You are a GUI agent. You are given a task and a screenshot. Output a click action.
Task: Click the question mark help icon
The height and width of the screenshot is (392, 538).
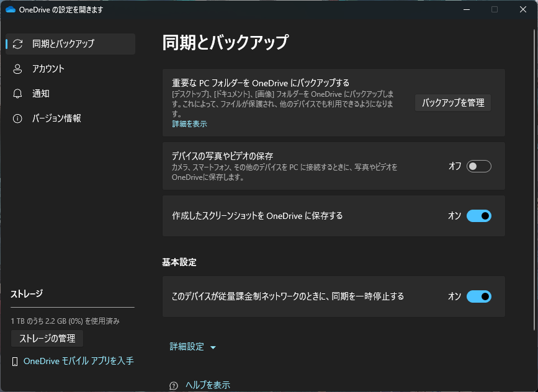174,386
